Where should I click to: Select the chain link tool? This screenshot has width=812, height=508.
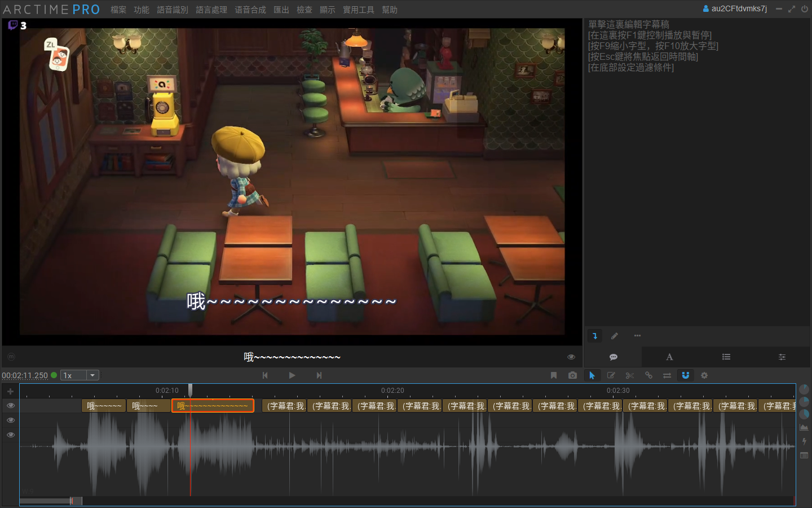[648, 375]
